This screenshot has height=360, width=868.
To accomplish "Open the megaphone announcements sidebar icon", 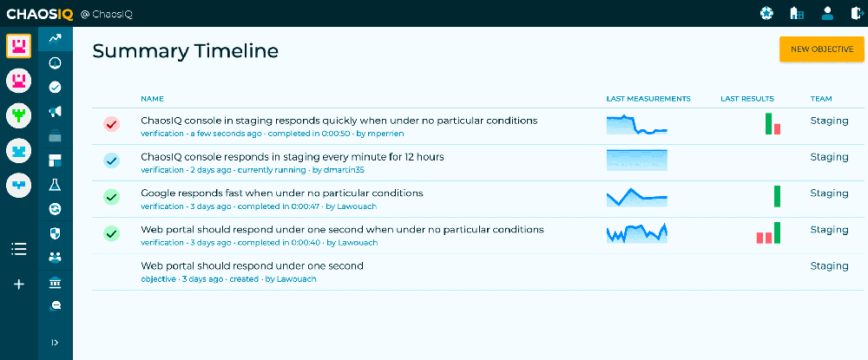I will point(55,112).
